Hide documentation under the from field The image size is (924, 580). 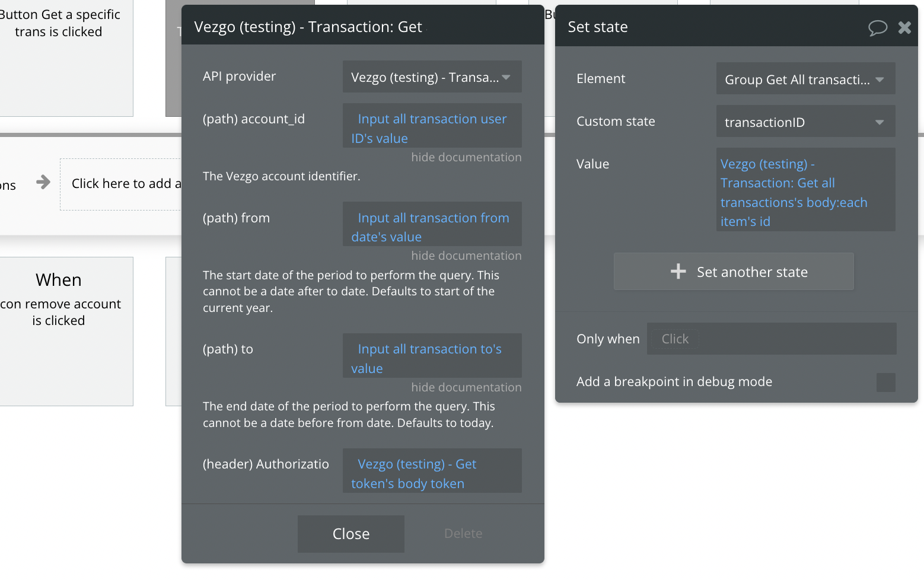[466, 256]
